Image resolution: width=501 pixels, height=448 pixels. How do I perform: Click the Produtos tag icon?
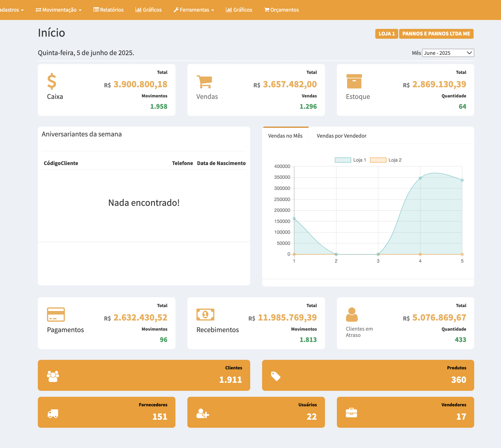(276, 376)
